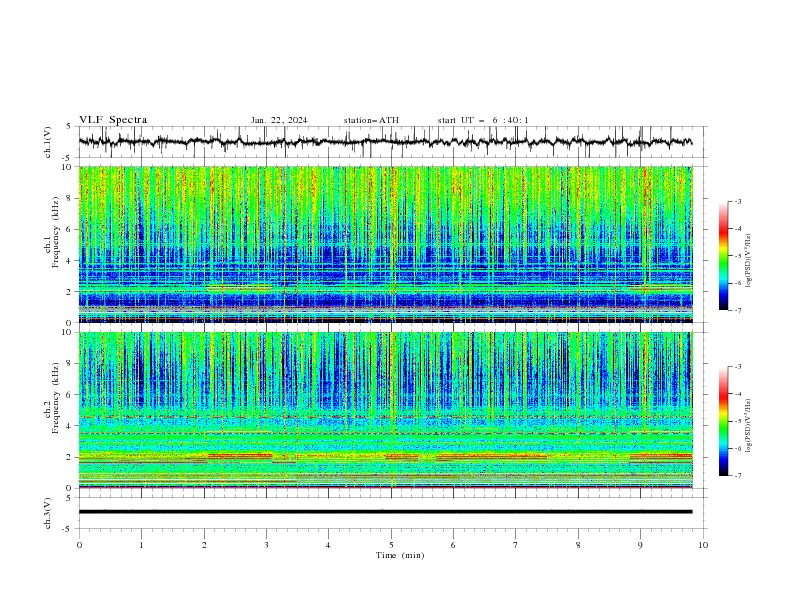
Task: Click the ch.1 spectrogram panel
Action: 385,244
